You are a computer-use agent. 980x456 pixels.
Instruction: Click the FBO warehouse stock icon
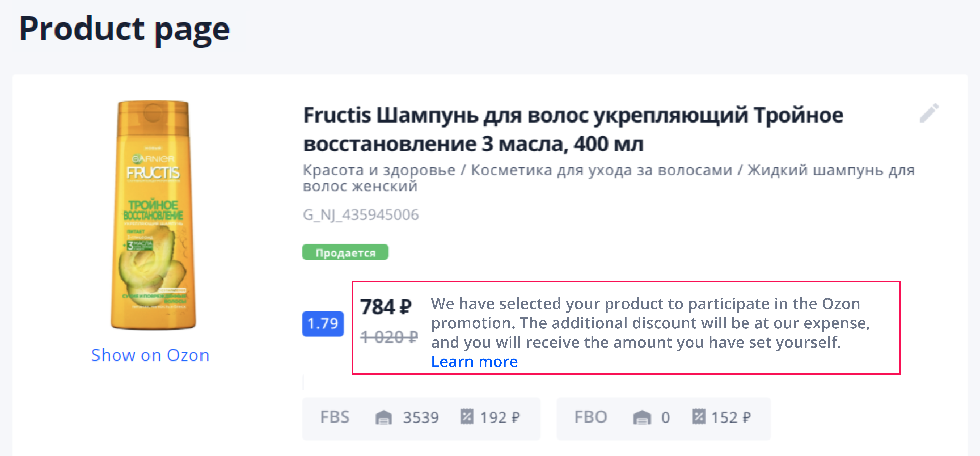point(642,417)
